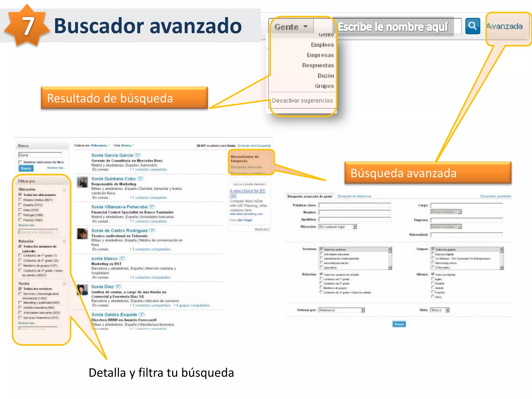The image size is (532, 399).
Task: Check the España location filter
Action: (20, 205)
